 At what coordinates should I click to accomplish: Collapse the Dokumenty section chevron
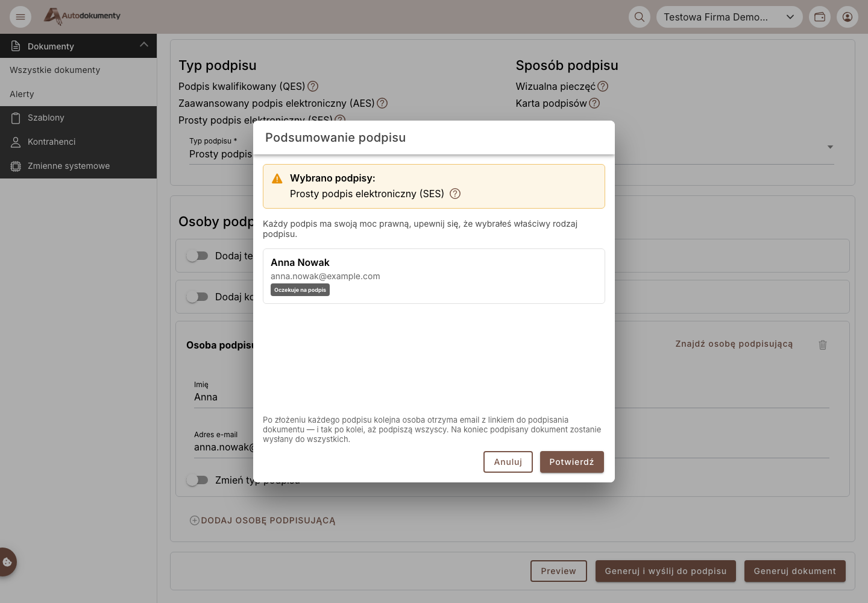coord(143,45)
